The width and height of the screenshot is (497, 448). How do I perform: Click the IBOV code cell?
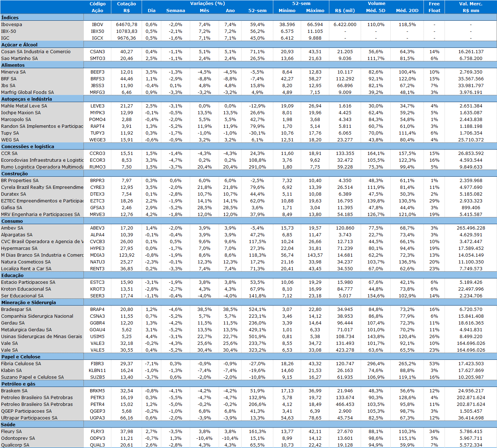pyautogui.click(x=97, y=25)
